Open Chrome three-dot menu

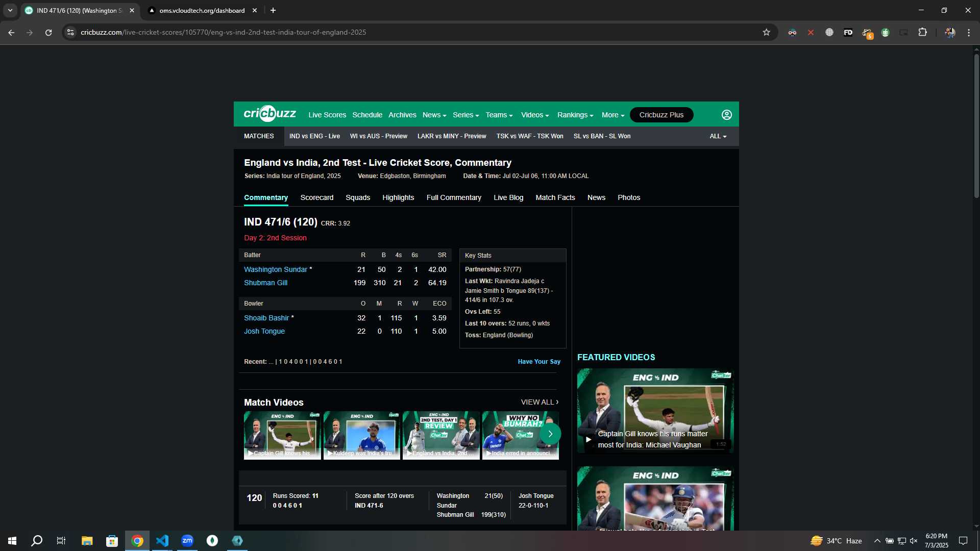click(x=968, y=32)
